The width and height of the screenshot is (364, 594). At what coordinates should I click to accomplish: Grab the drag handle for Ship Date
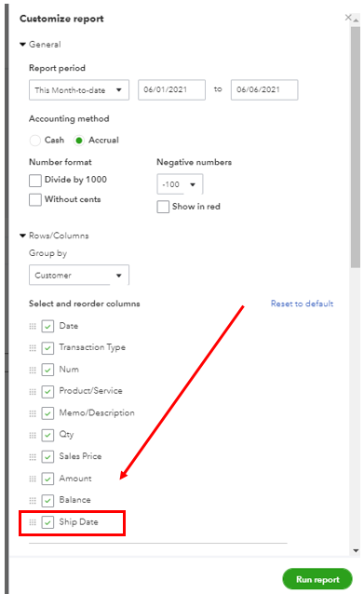(33, 522)
